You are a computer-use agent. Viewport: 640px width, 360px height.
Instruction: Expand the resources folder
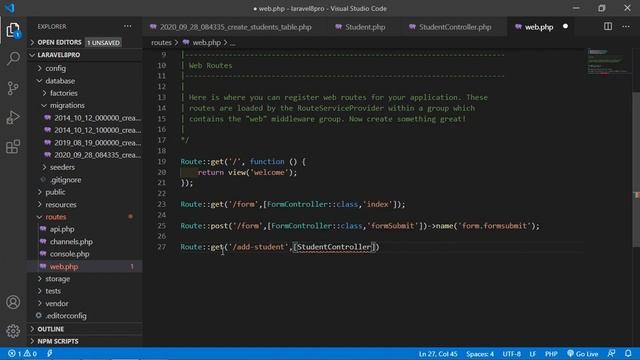[x=60, y=204]
